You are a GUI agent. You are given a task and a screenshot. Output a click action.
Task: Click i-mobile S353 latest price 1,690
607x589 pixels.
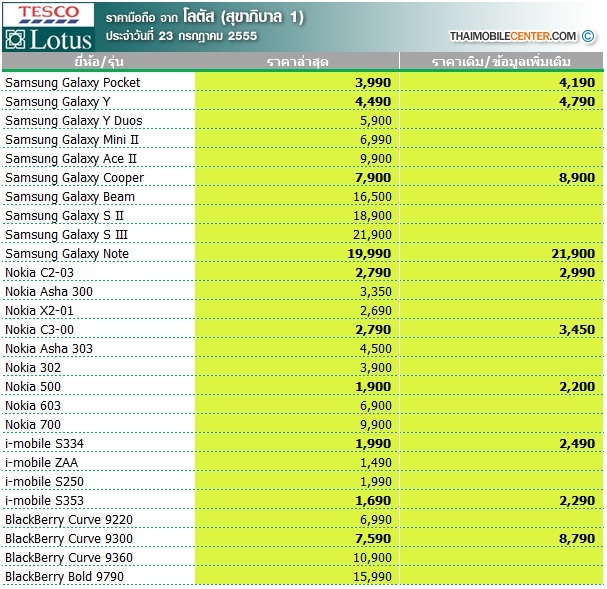click(373, 500)
